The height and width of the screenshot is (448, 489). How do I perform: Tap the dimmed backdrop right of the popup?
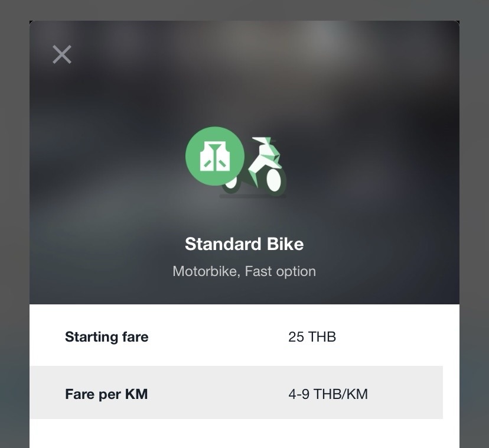(x=474, y=236)
